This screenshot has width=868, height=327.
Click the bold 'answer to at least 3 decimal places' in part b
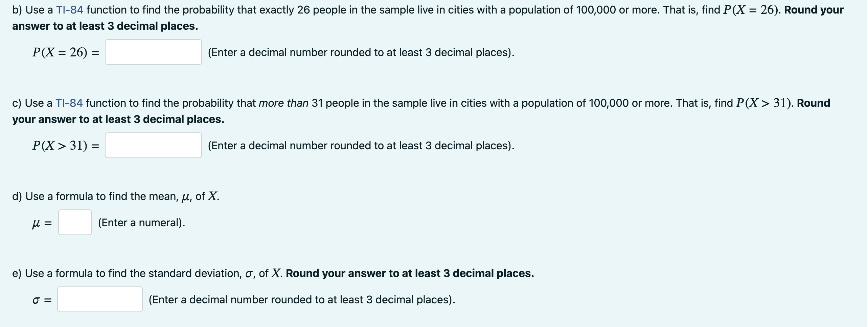tap(105, 26)
